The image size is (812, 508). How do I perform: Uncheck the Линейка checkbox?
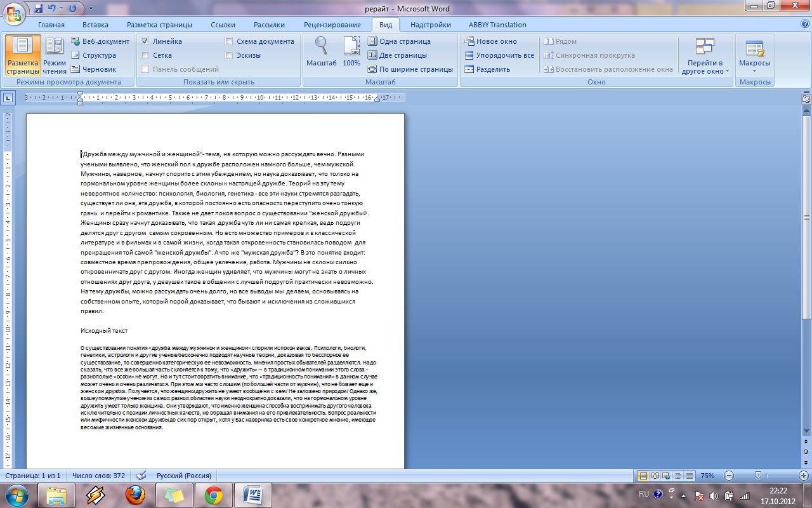coord(145,41)
